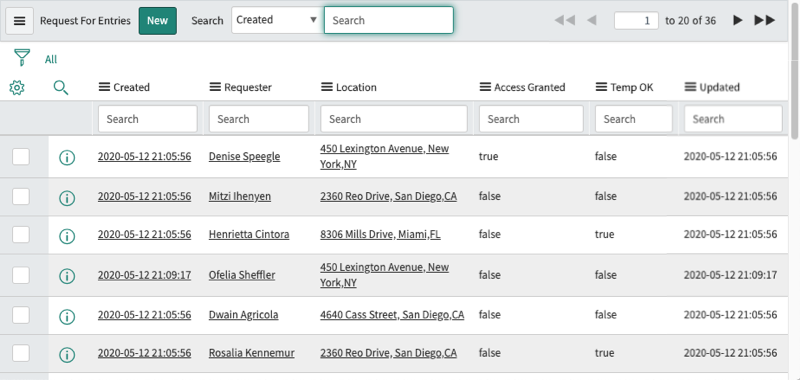Image resolution: width=800 pixels, height=380 pixels.
Task: Click the top Search text box
Action: pyautogui.click(x=389, y=20)
